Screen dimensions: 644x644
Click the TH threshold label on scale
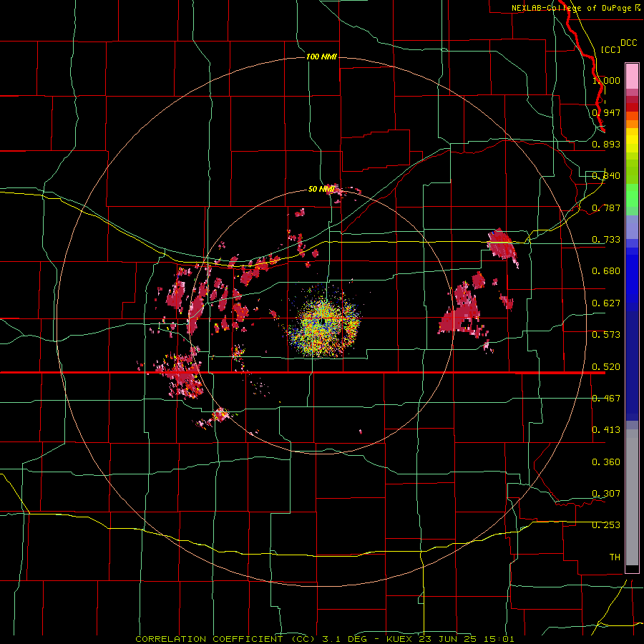point(615,557)
